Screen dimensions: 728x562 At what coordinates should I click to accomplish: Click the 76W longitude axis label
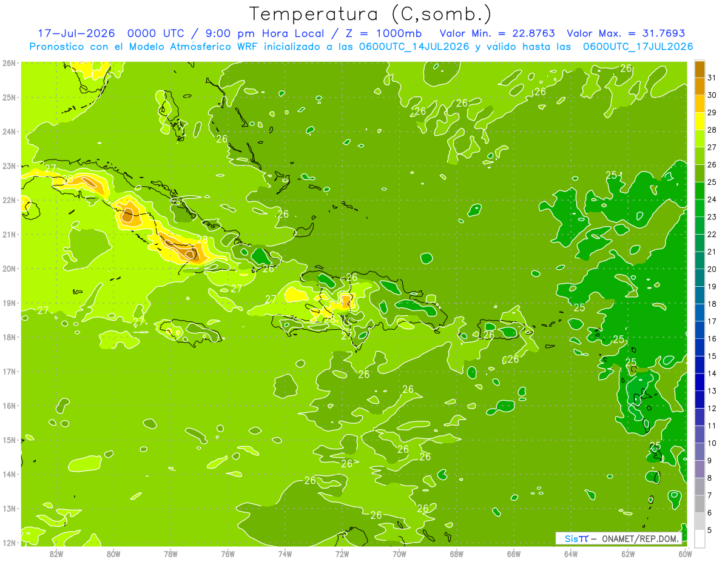tap(227, 554)
